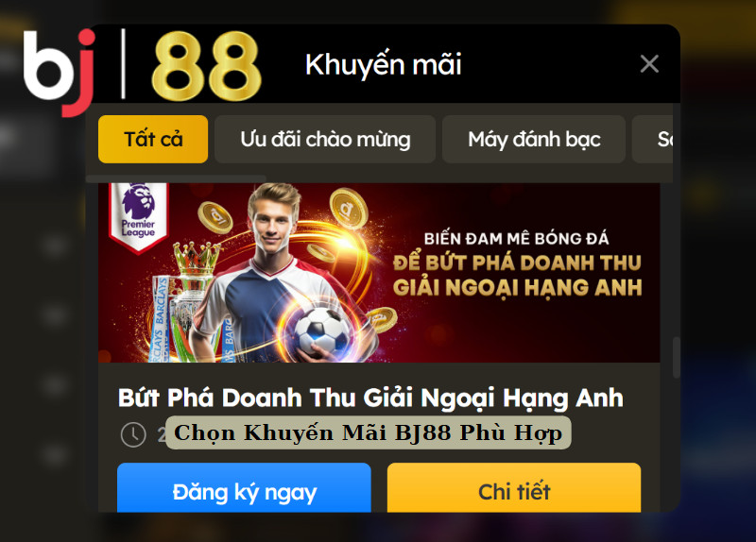Click the Chọn Khuyến Mãi BJ88 Phù Hợp caption
The height and width of the screenshot is (542, 756).
click(x=369, y=432)
